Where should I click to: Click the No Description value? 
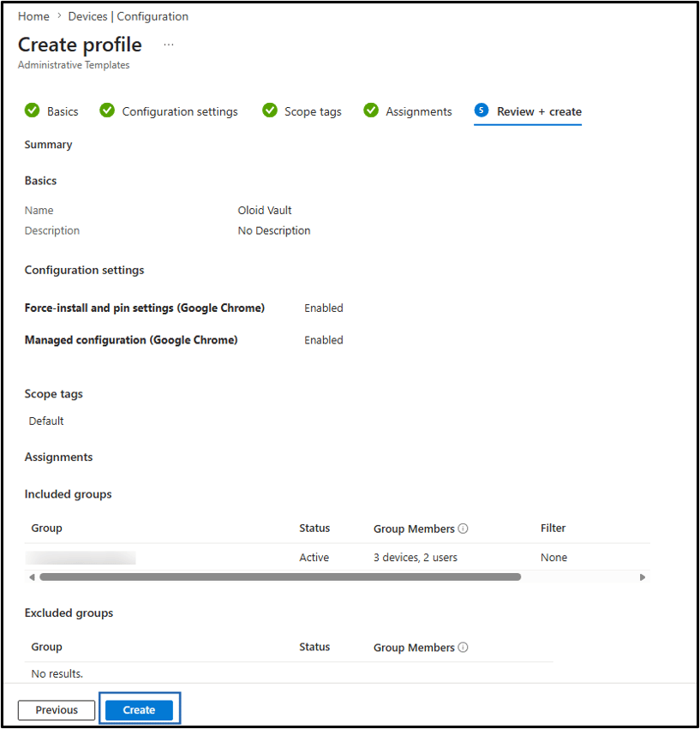[x=273, y=230]
